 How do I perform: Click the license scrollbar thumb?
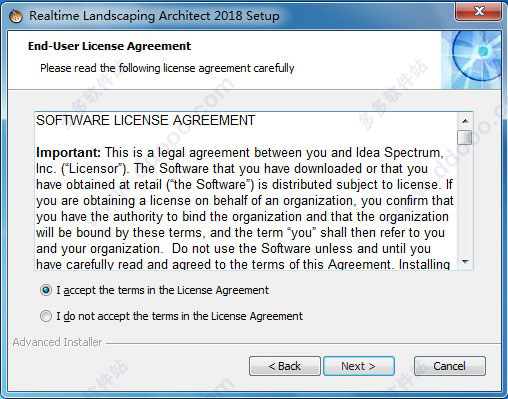point(465,137)
